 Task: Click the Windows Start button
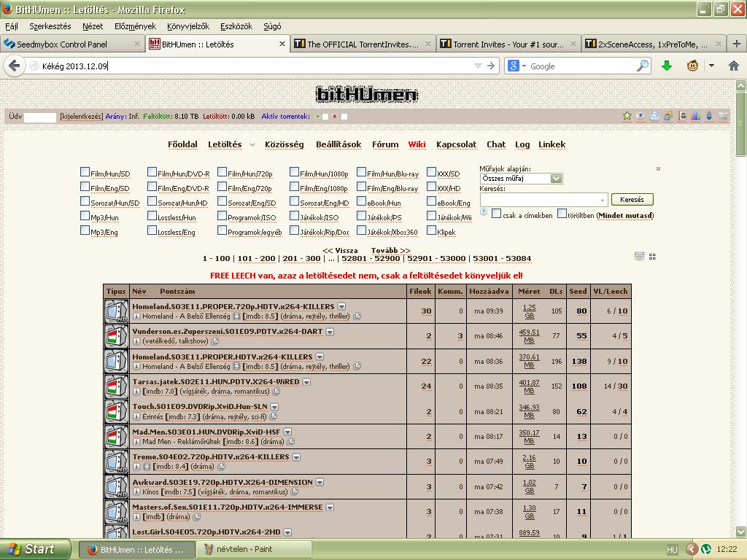click(x=35, y=549)
